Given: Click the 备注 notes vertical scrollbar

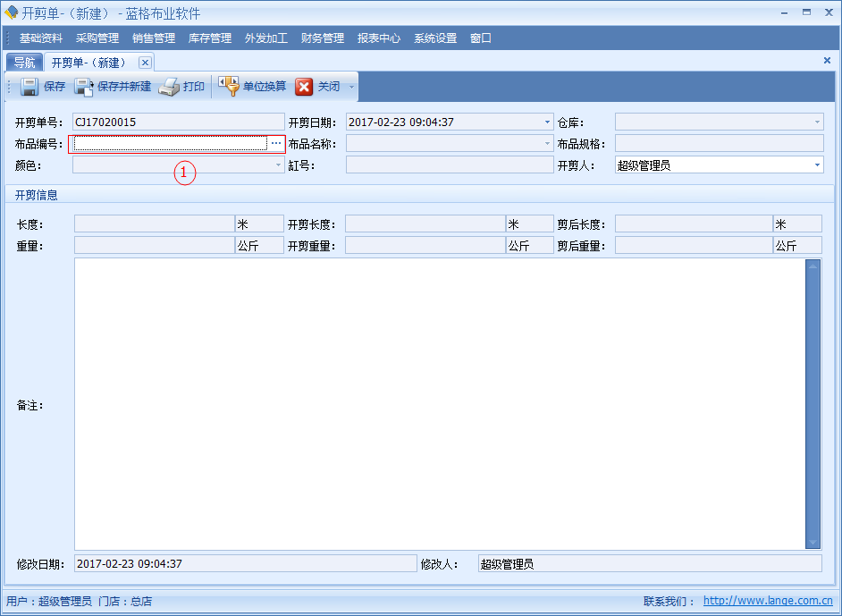Looking at the screenshot, I should (813, 404).
